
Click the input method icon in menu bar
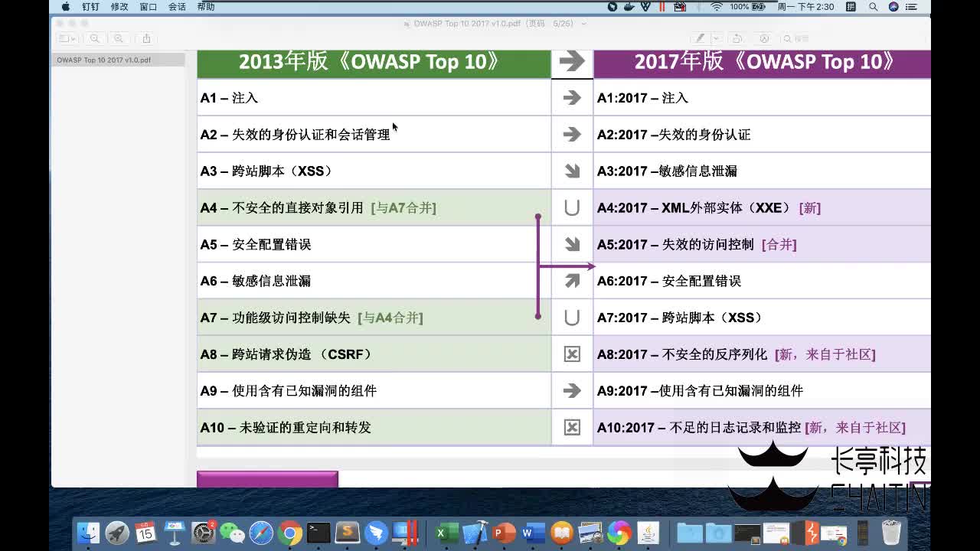(x=851, y=7)
